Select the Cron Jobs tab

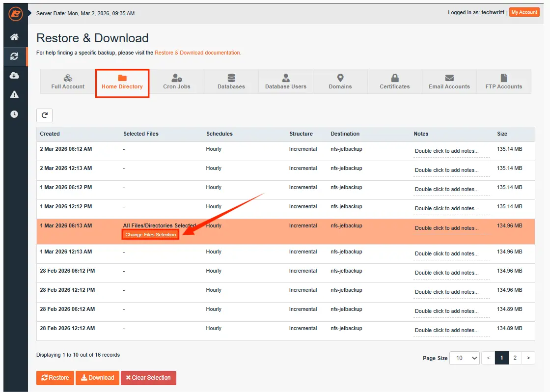point(177,82)
